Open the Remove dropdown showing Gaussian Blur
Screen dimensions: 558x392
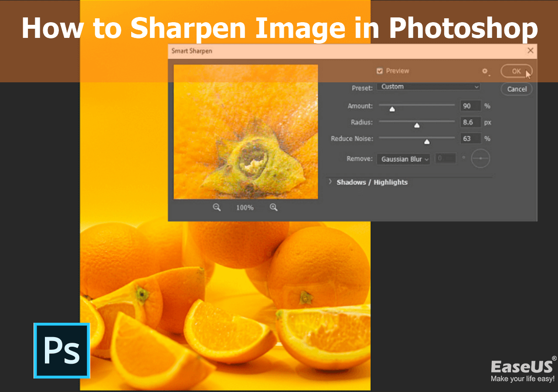click(x=403, y=159)
